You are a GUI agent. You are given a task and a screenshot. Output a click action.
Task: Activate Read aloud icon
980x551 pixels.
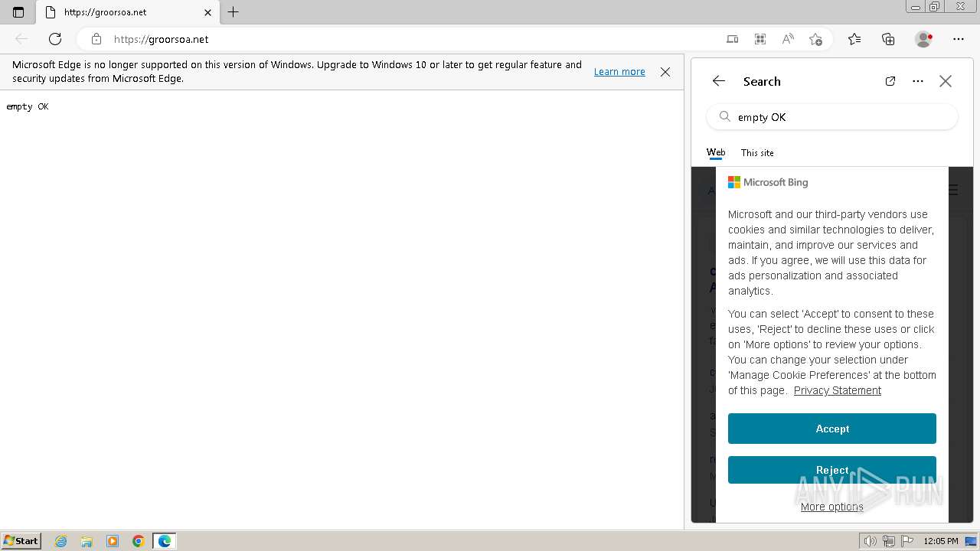tap(788, 39)
